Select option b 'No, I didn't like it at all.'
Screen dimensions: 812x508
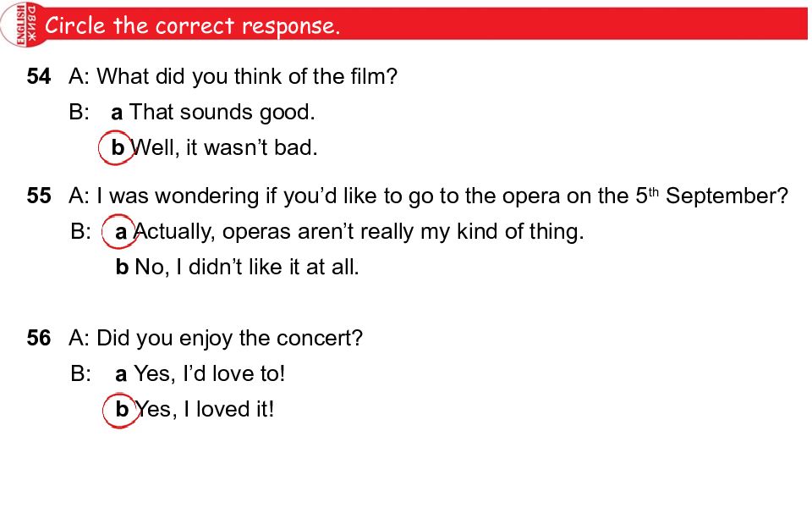(237, 268)
